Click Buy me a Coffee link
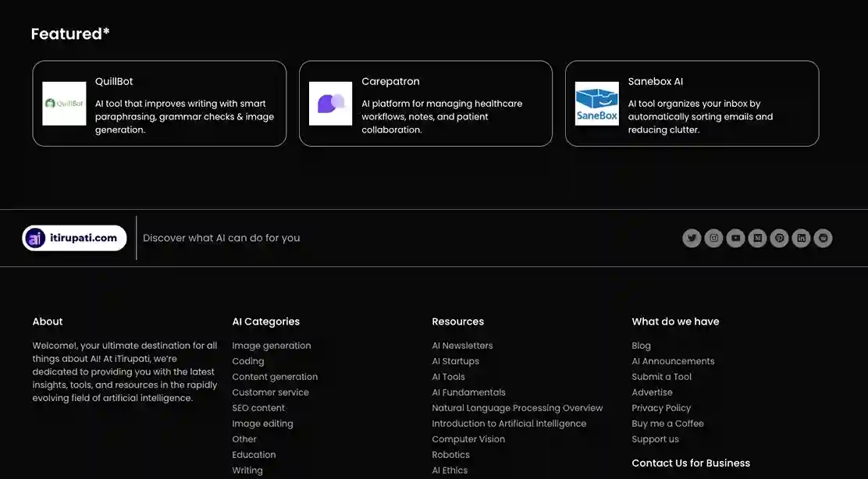868x479 pixels. click(x=667, y=424)
